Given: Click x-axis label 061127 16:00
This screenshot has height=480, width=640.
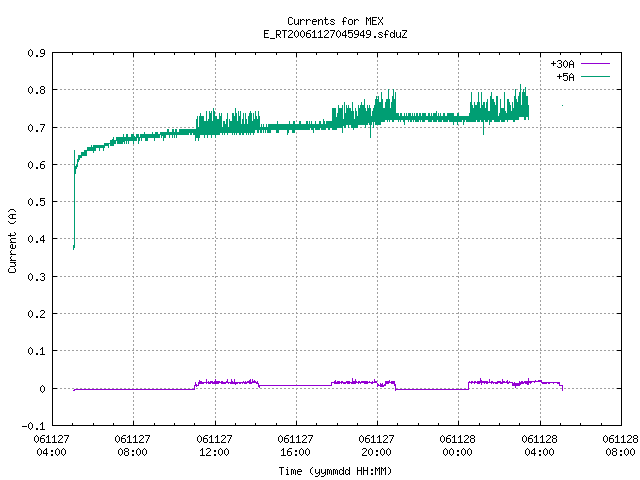Looking at the screenshot, I should tap(295, 446).
